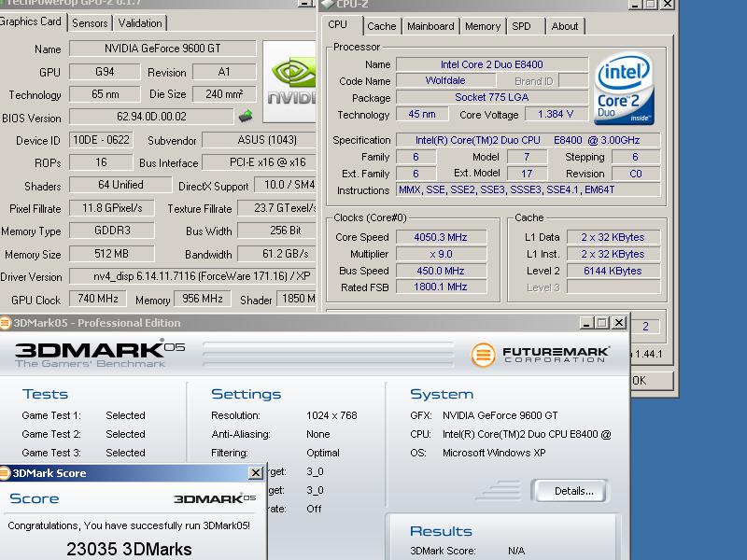Click the Instructions field in CPU-Z
Viewport: 747px width, 560px height.
(x=528, y=189)
